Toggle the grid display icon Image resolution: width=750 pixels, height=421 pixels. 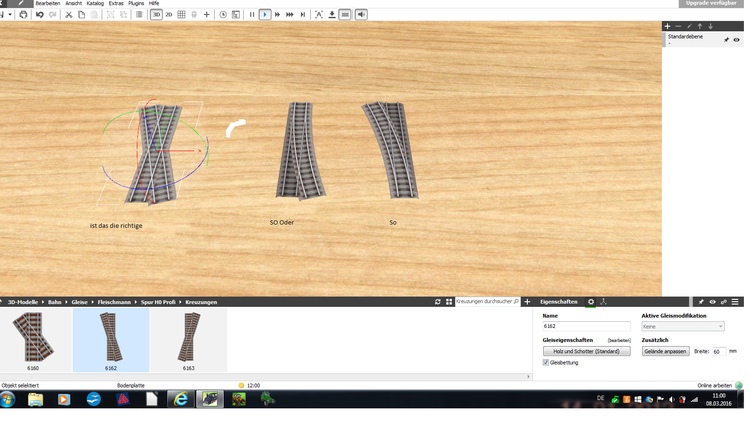(x=181, y=15)
